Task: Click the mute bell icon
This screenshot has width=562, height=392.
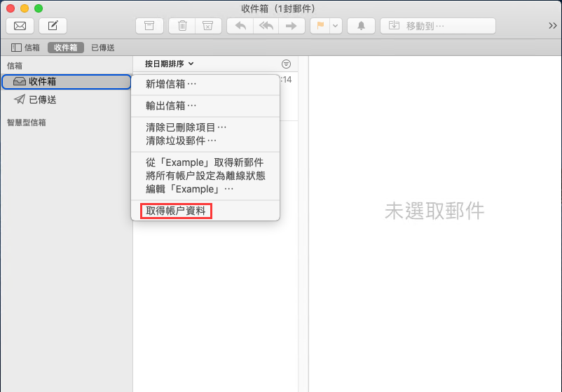Action: [x=362, y=26]
